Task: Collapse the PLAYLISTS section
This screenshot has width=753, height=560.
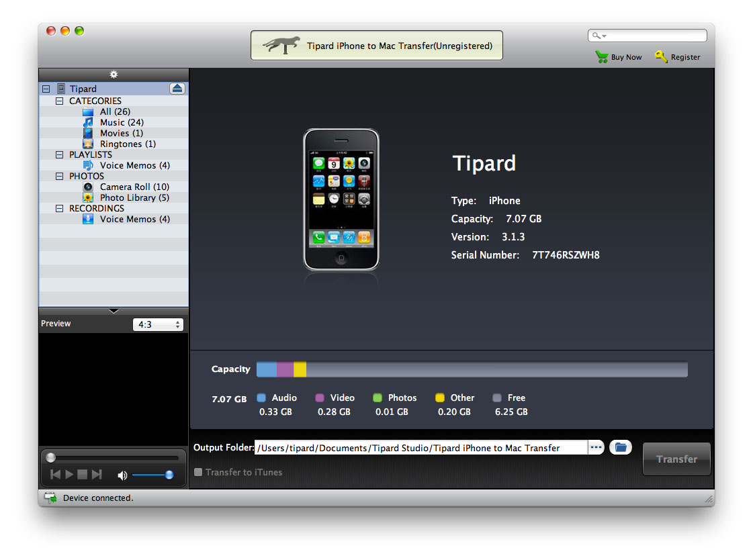Action: tap(60, 154)
